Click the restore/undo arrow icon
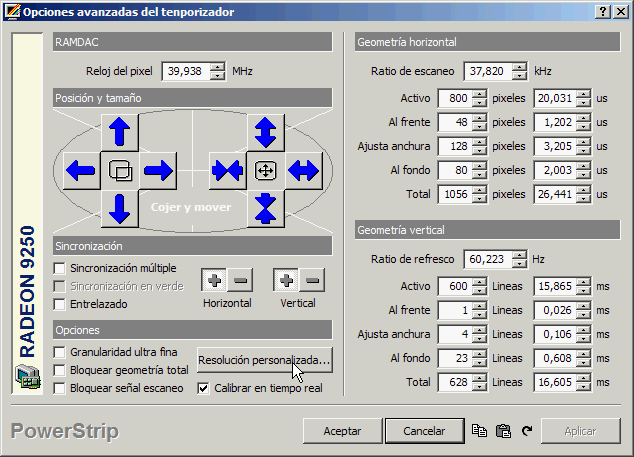634x457 pixels. [526, 431]
